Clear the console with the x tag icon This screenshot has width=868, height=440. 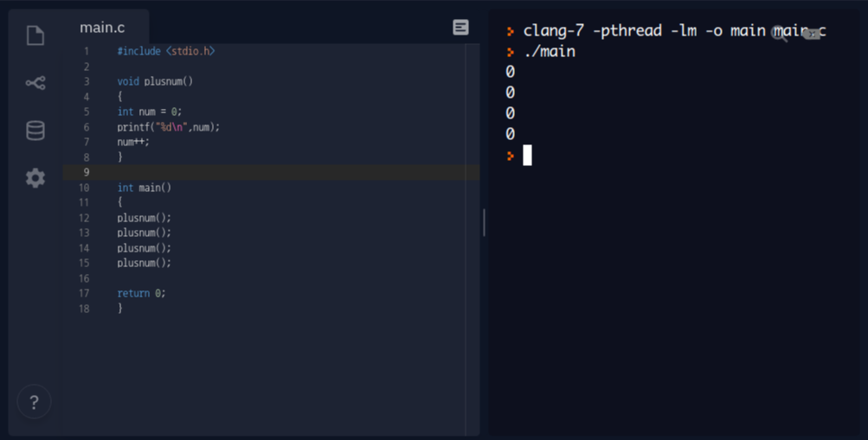tap(811, 34)
